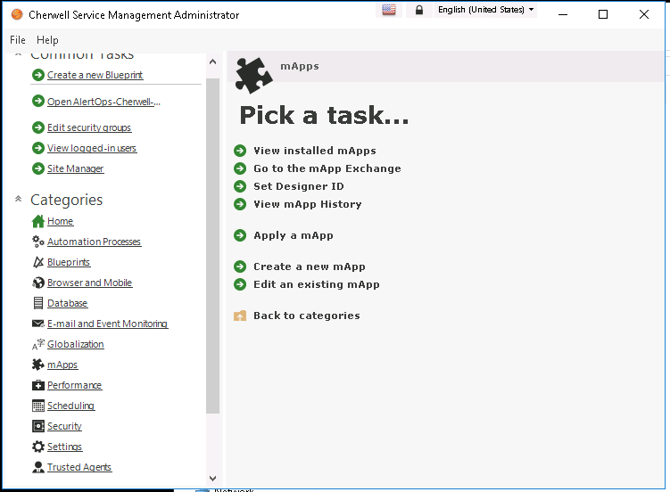Open the English (United States) language dropdown
Viewport: 670px width, 492px height.
[x=485, y=10]
